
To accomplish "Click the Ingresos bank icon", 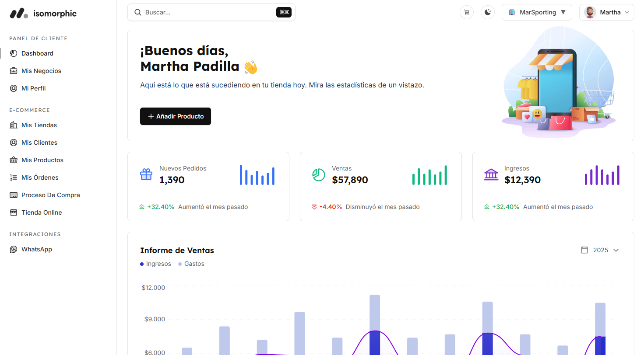I will pos(491,175).
